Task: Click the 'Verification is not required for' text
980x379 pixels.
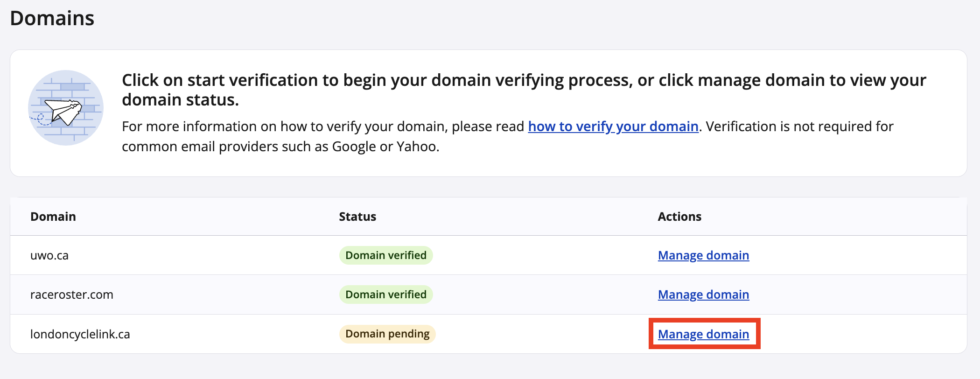Action: [x=799, y=126]
